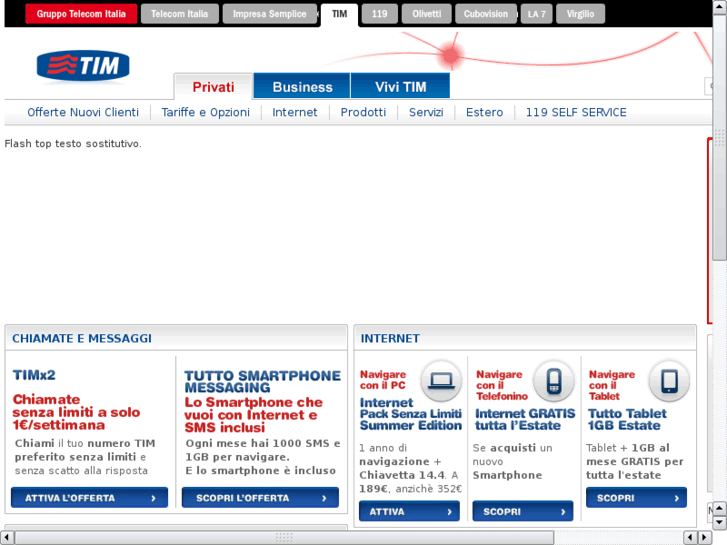Image resolution: width=727 pixels, height=545 pixels.
Task: Click the Navigare con il PC label
Action: pyautogui.click(x=383, y=380)
